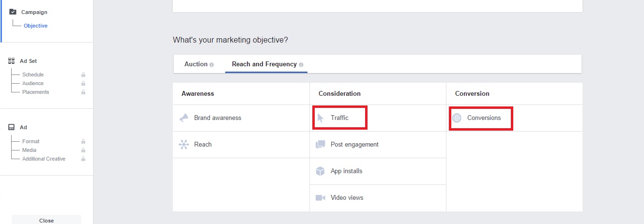Click the Traffic cursor arrow icon
This screenshot has width=644, height=224.
[x=321, y=118]
